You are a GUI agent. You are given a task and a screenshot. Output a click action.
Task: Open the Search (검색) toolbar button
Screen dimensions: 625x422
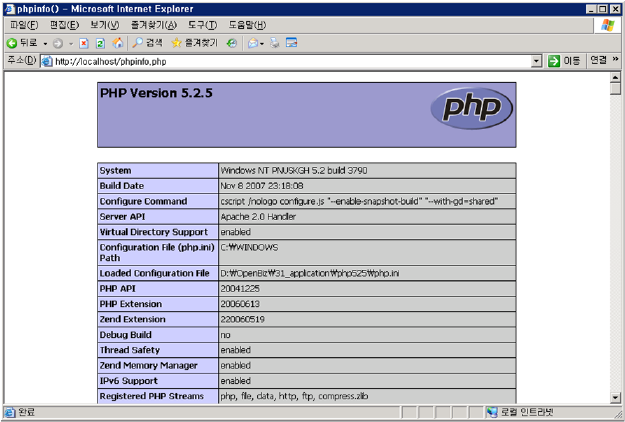coord(147,43)
